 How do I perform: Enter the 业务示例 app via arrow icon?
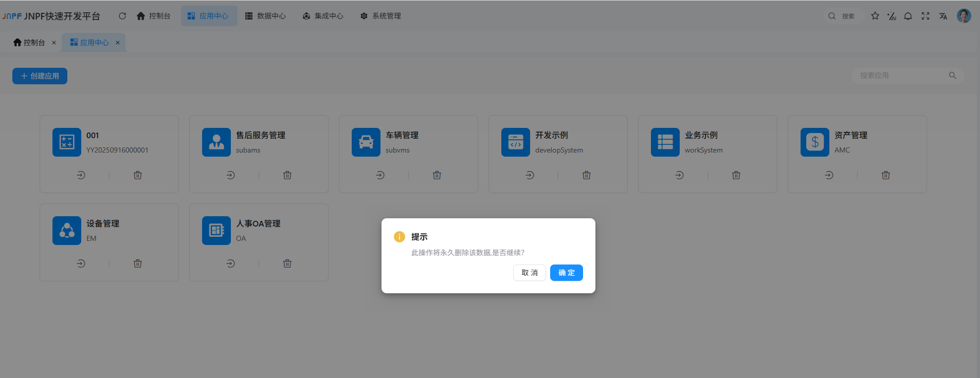pos(680,175)
